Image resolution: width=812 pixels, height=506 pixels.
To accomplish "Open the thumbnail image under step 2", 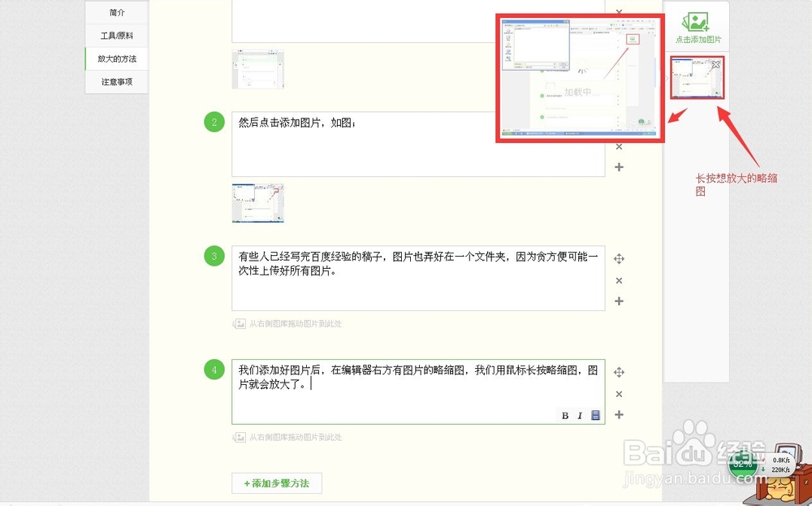I will [x=258, y=203].
